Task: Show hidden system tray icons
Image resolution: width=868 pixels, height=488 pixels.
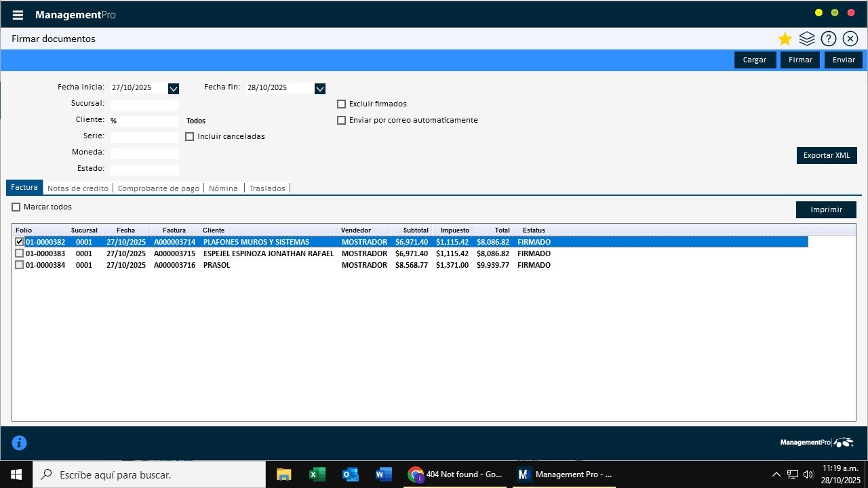Action: point(776,474)
